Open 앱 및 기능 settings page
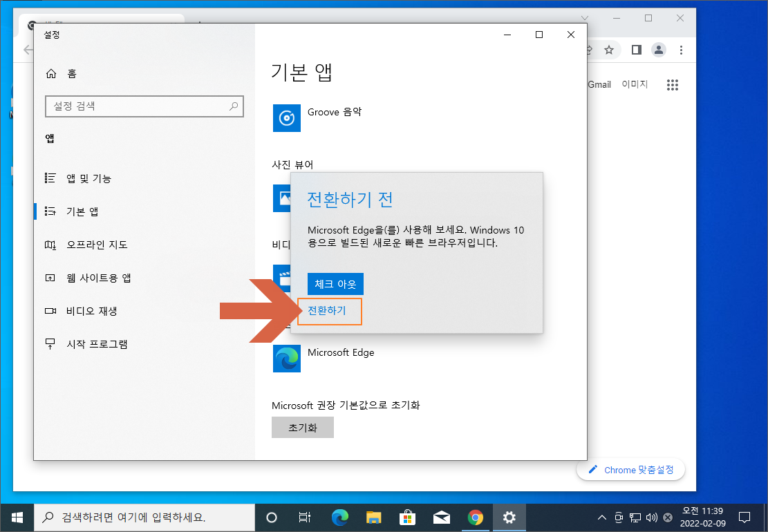Screen dimensions: 768x532 pyautogui.click(x=88, y=178)
